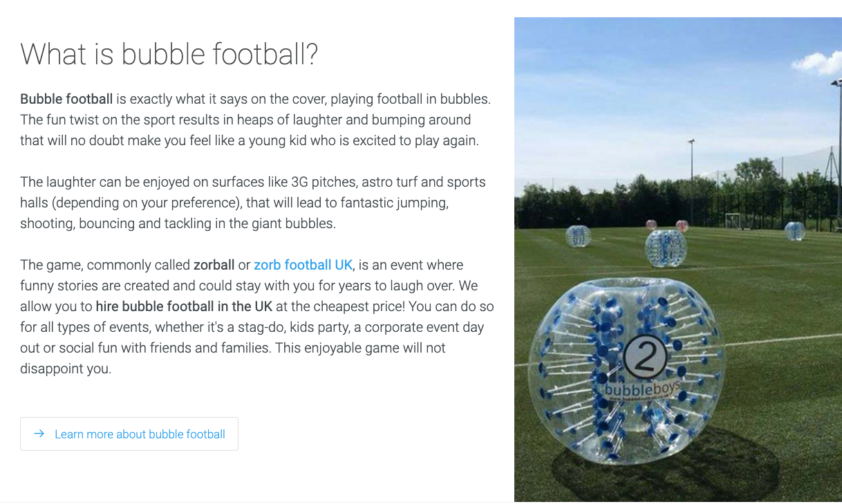The width and height of the screenshot is (842, 504).
Task: Click the paragraph mentioning 3G pitches
Action: [x=253, y=203]
